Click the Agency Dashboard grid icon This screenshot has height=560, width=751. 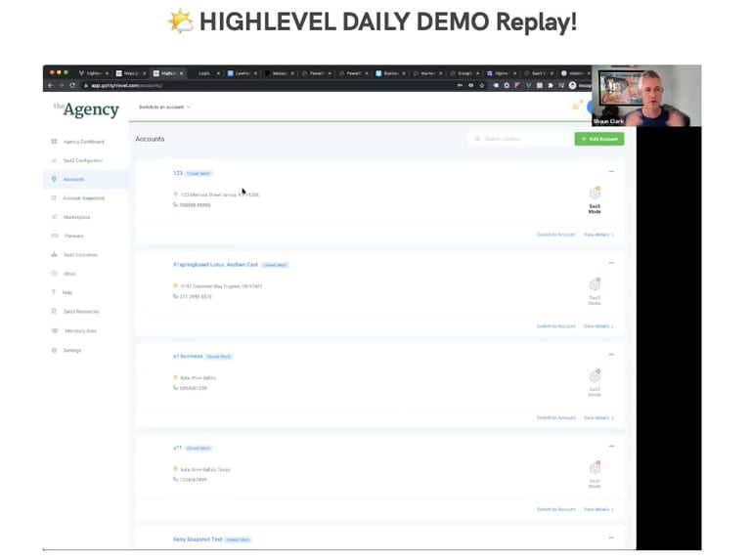coord(54,141)
